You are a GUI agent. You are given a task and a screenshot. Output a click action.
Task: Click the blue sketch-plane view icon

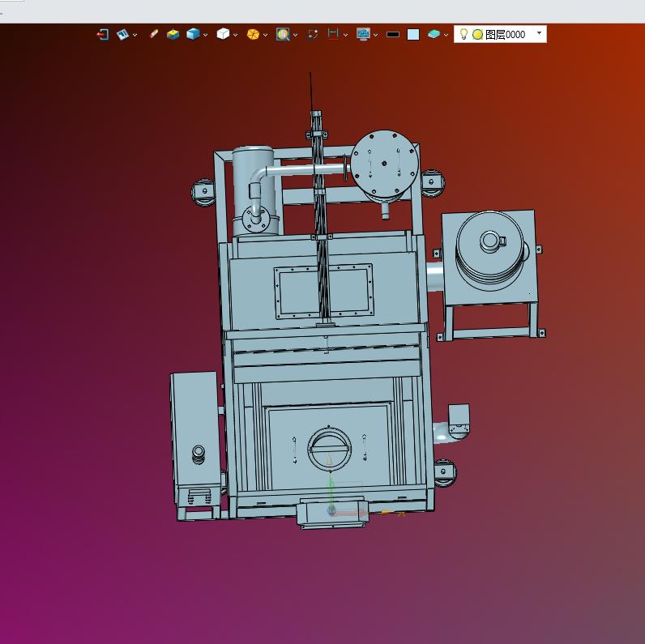[122, 35]
